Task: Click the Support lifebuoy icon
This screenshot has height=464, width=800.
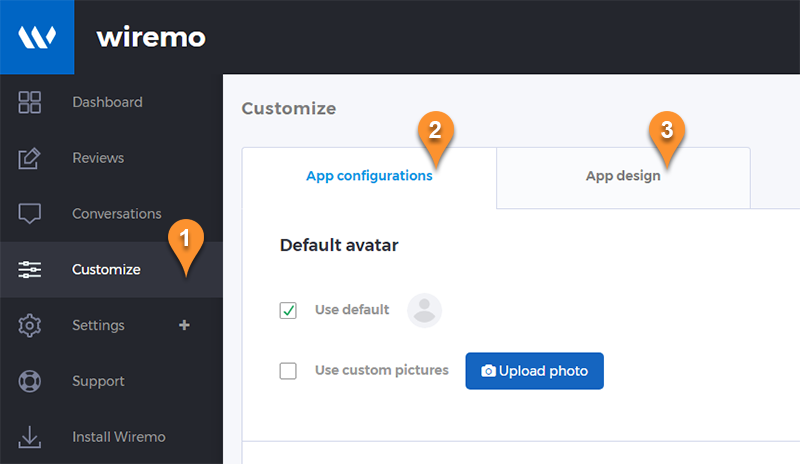Action: click(x=30, y=381)
